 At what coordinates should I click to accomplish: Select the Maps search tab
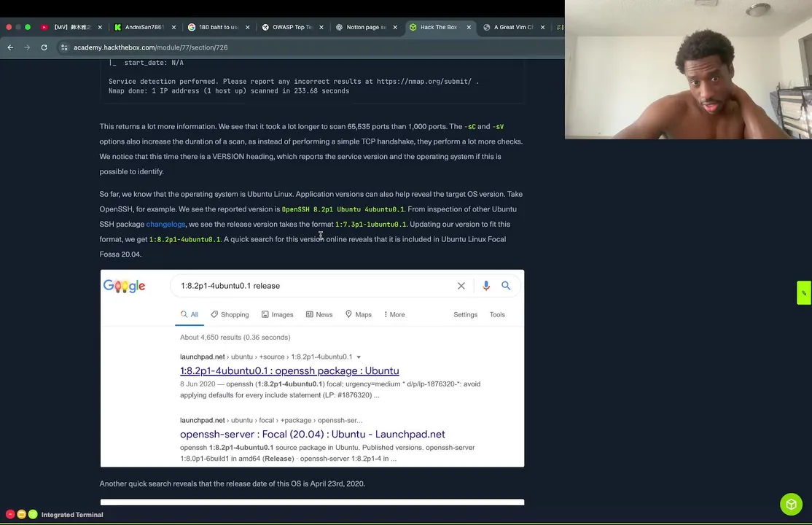click(x=359, y=314)
